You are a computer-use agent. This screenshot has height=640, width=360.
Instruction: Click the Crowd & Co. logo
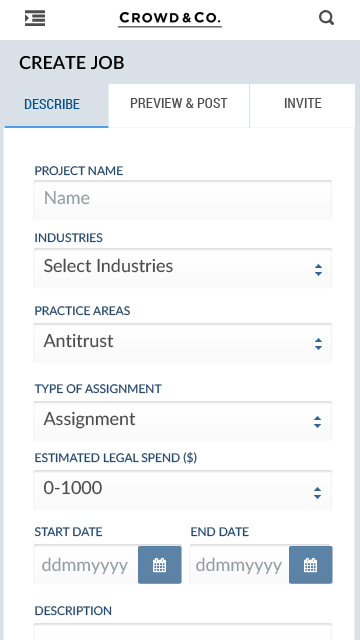tap(170, 19)
